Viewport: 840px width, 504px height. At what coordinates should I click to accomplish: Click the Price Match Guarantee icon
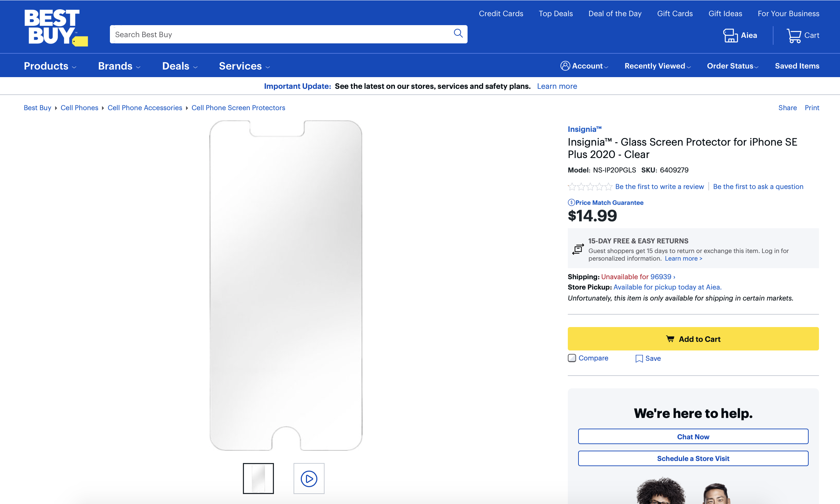coord(571,202)
